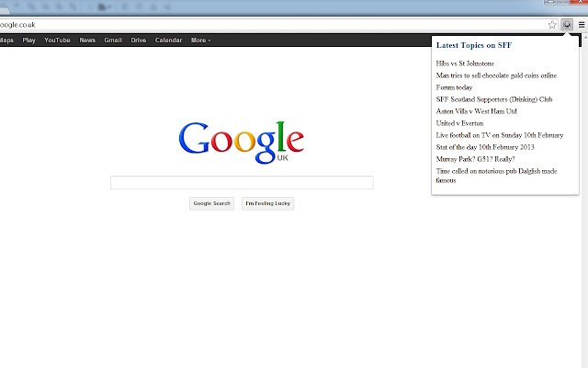Bookmark this page with the star icon

tap(552, 25)
